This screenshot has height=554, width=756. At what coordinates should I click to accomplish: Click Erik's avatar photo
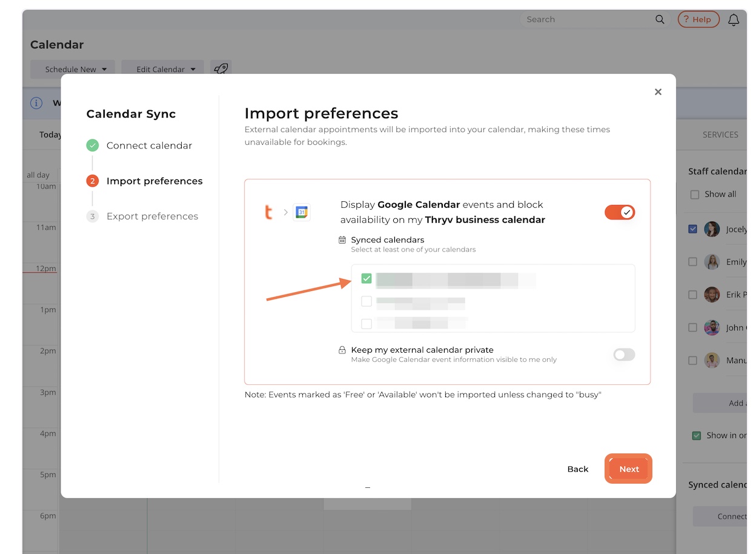point(712,295)
